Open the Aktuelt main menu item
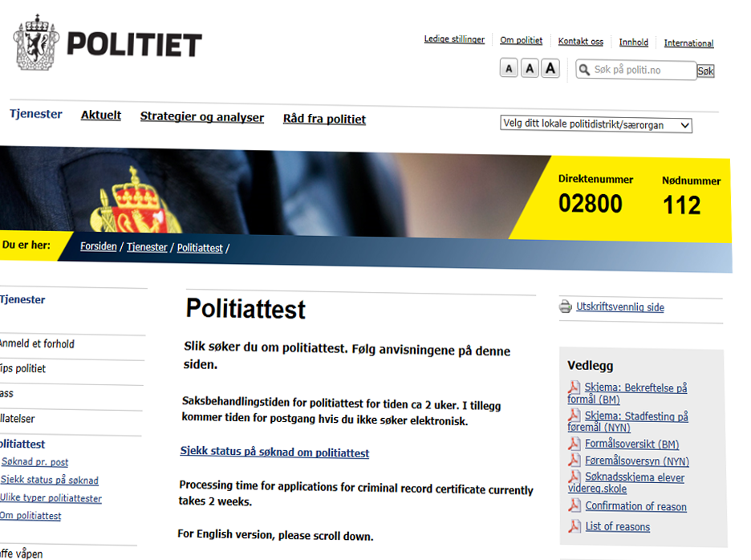 [101, 116]
